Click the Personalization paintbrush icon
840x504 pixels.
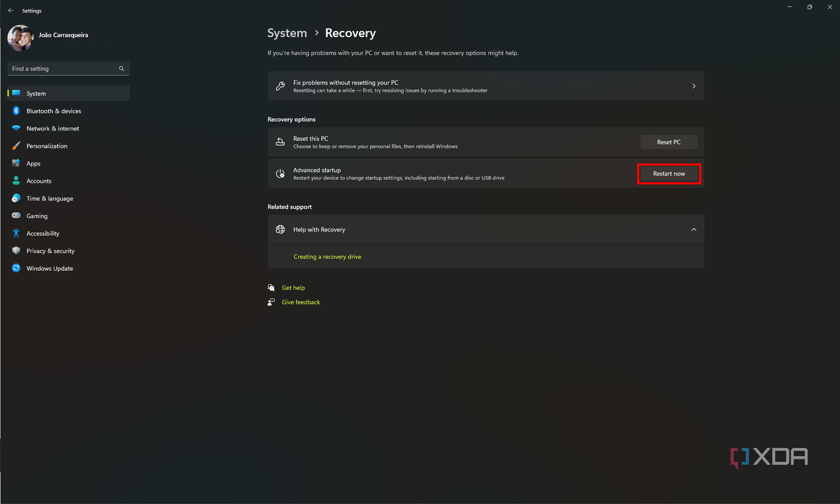[16, 146]
